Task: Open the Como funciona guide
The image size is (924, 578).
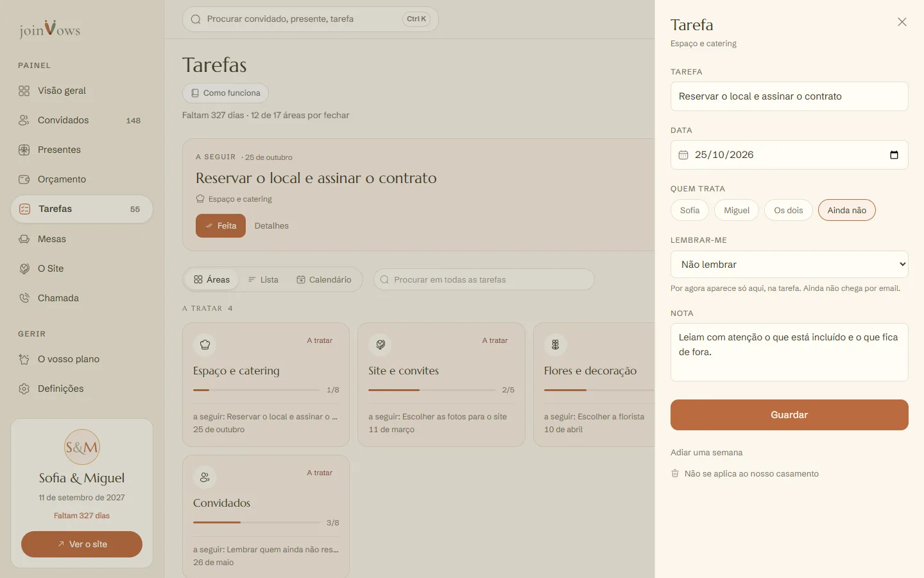Action: (225, 93)
